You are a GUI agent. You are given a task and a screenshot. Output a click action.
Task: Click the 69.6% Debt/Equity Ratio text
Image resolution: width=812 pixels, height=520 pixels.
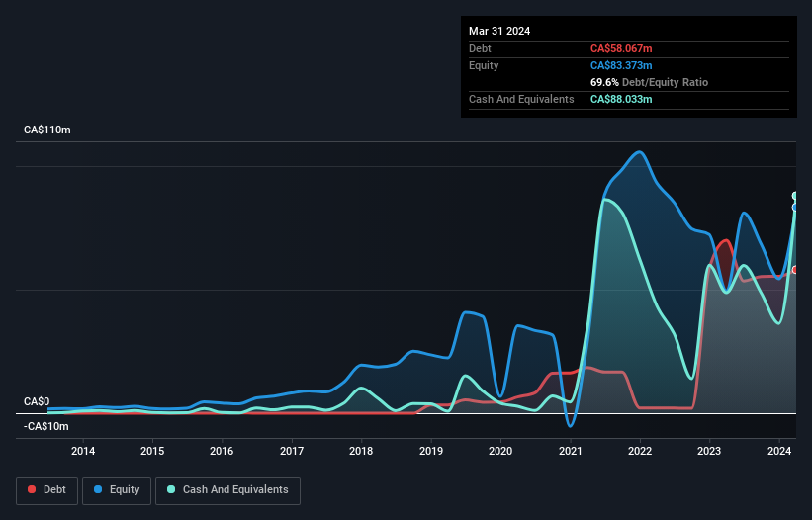(649, 82)
